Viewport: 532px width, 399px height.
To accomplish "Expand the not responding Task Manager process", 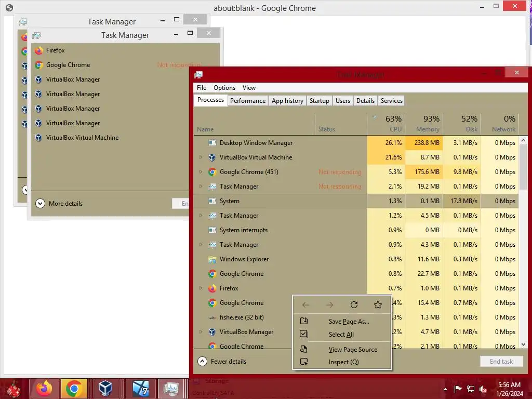I will click(x=201, y=187).
